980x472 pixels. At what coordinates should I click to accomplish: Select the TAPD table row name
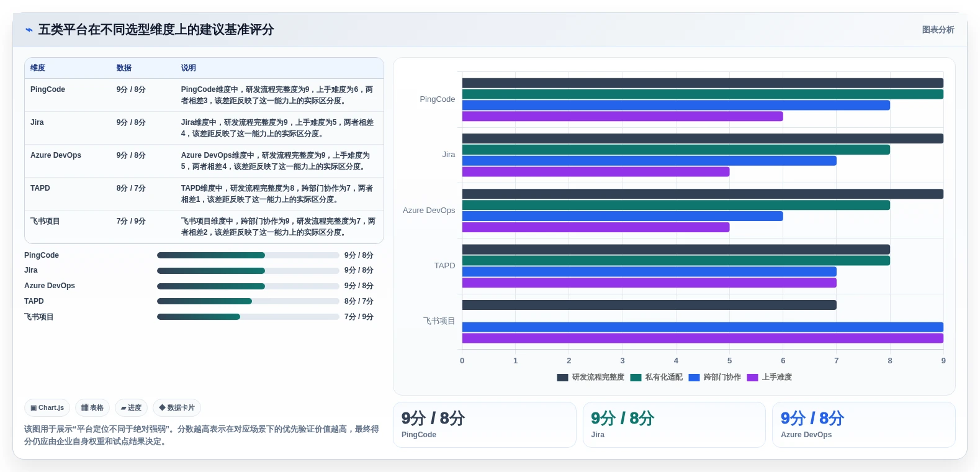[x=40, y=188]
